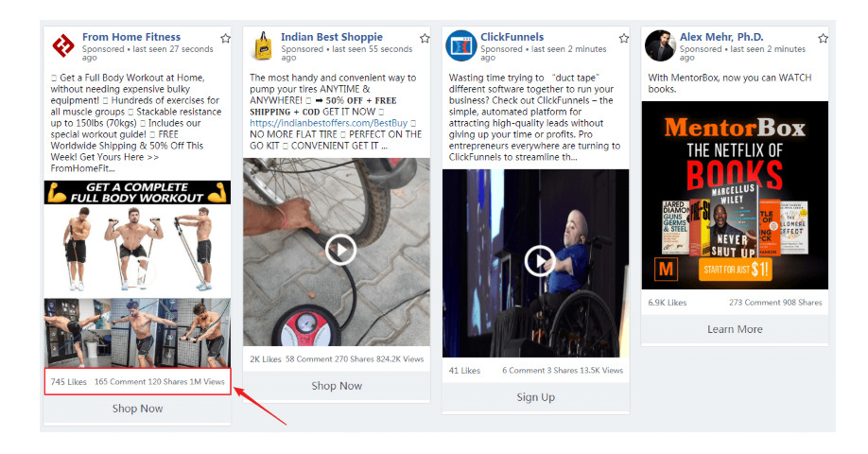Select 'last seen 55 seconds ago' text
Screen dimensions: 868x454
(x=346, y=53)
